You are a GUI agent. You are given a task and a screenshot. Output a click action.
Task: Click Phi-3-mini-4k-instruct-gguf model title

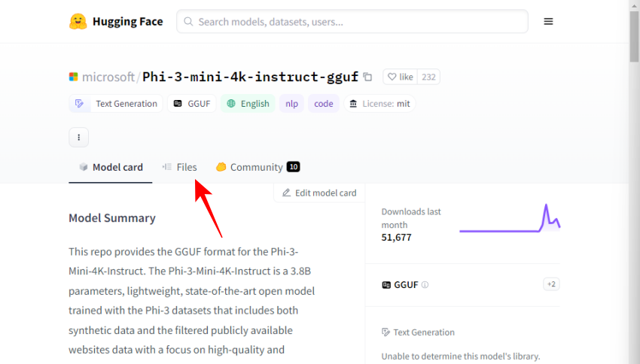pos(250,77)
